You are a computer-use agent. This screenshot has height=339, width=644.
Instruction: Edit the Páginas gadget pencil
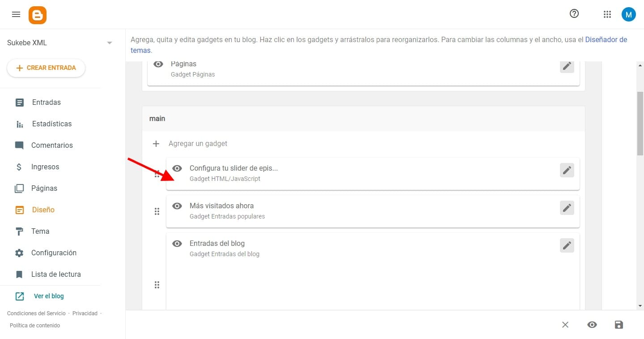[x=567, y=66]
